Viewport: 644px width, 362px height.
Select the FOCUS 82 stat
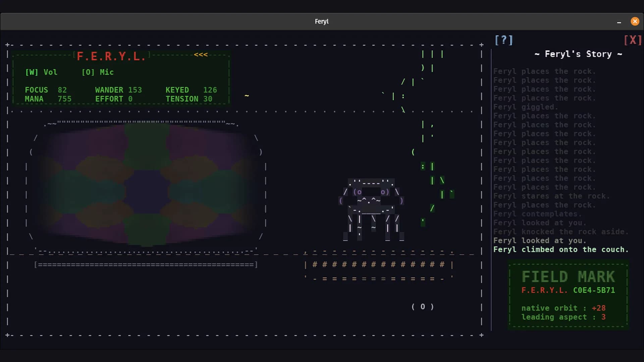click(46, 90)
